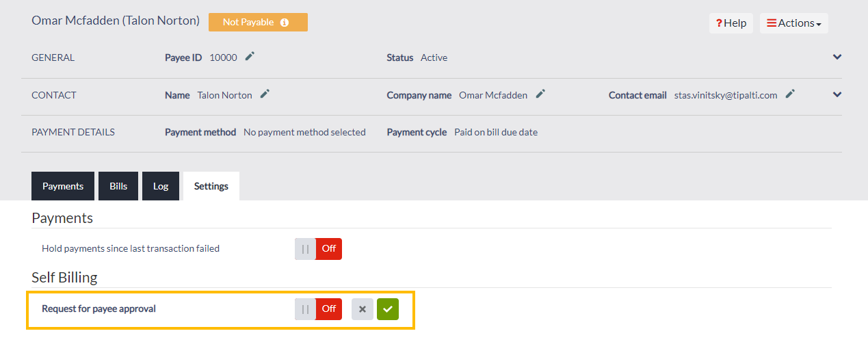Click the PAYMENT DETAILS section label
The width and height of the screenshot is (868, 342).
(x=73, y=132)
